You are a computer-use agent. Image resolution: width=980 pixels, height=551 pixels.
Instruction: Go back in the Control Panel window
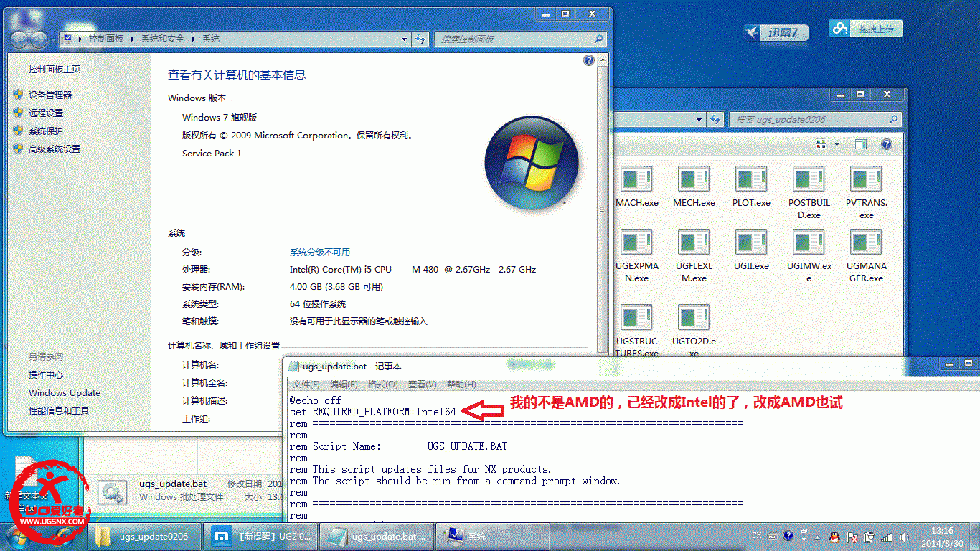click(x=19, y=39)
